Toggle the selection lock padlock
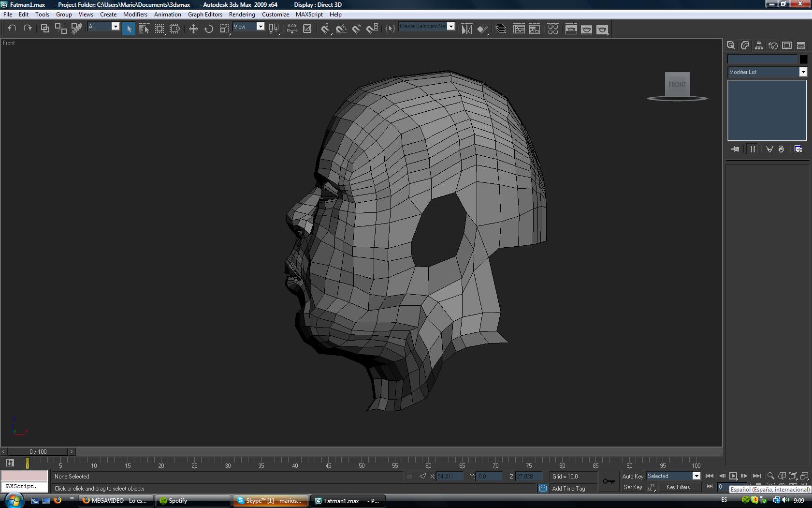This screenshot has width=812, height=508. click(409, 476)
